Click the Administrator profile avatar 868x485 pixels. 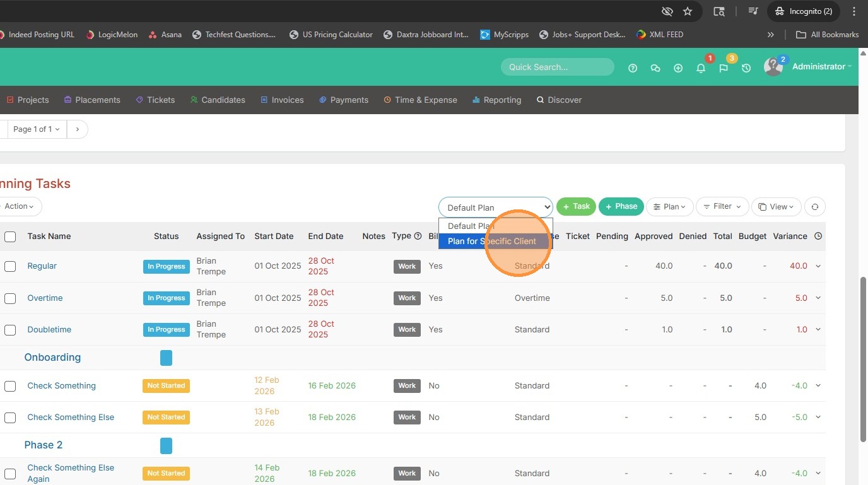coord(773,66)
